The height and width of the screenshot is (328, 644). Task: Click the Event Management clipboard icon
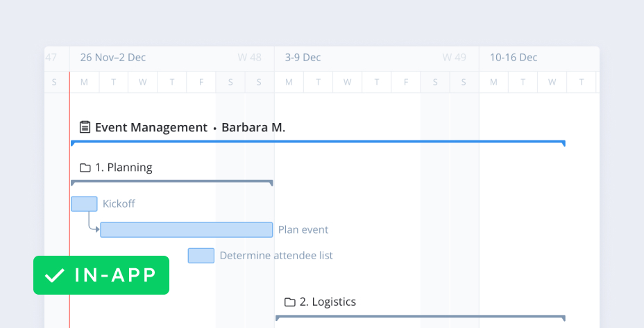tap(85, 127)
